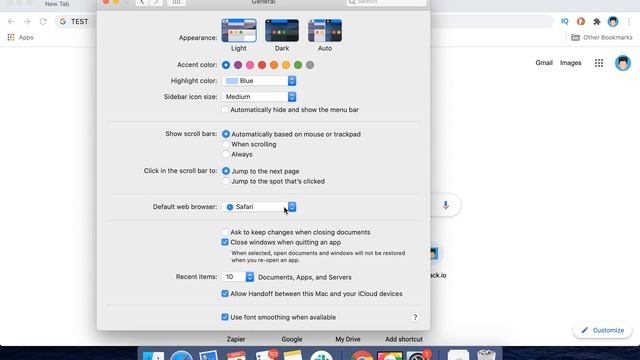This screenshot has width=640, height=360.
Task: Choose the red accent color
Action: coord(262,65)
